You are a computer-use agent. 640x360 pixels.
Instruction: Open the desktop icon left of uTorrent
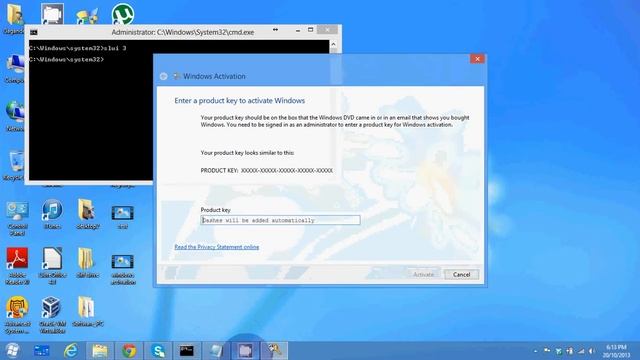click(87, 15)
